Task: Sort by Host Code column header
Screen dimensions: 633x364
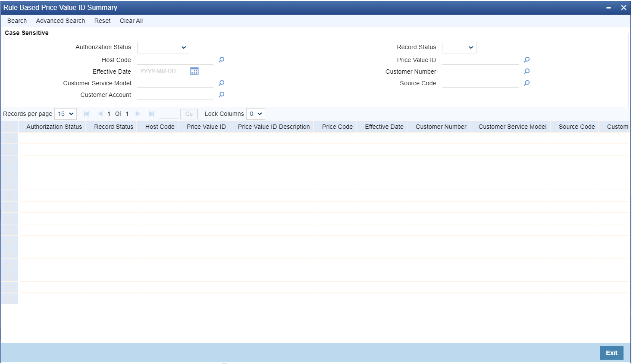Action: click(x=160, y=127)
